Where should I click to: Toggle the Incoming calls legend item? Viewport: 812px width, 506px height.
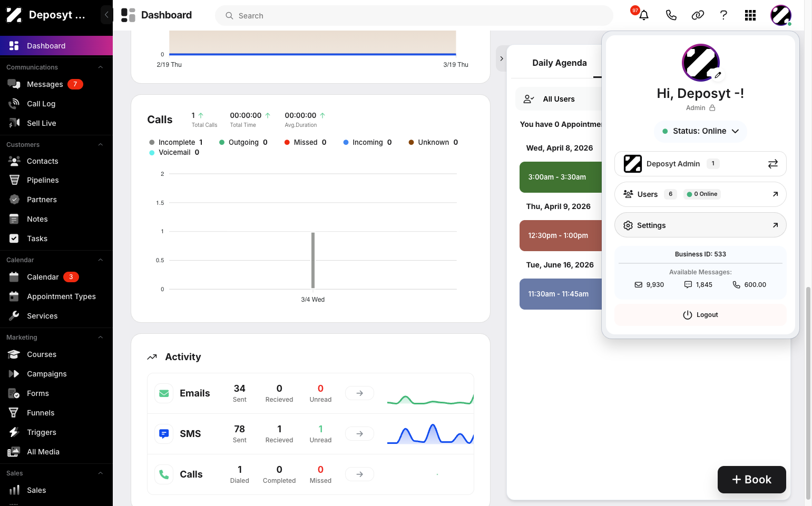click(x=367, y=142)
